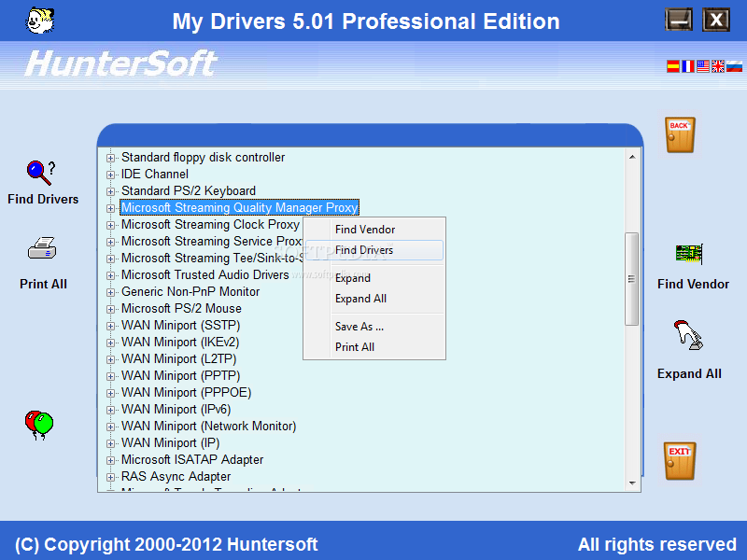Click the Find Vendor label on right
The width and height of the screenshot is (747, 560).
(693, 284)
